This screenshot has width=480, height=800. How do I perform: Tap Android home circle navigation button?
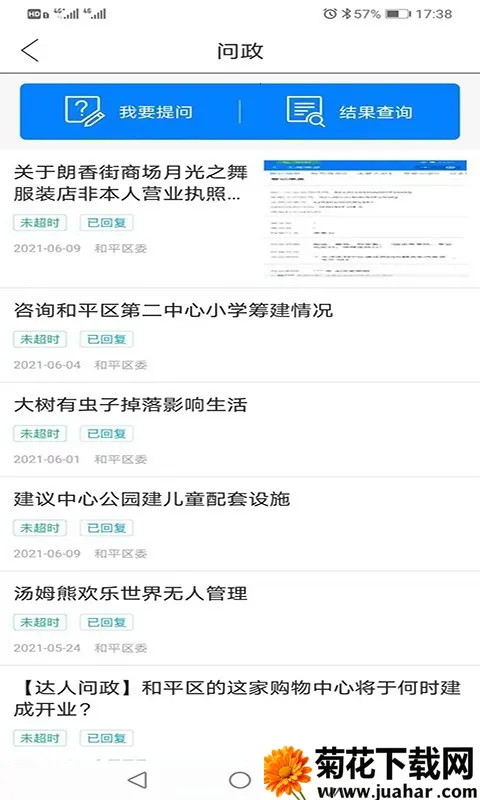click(240, 780)
